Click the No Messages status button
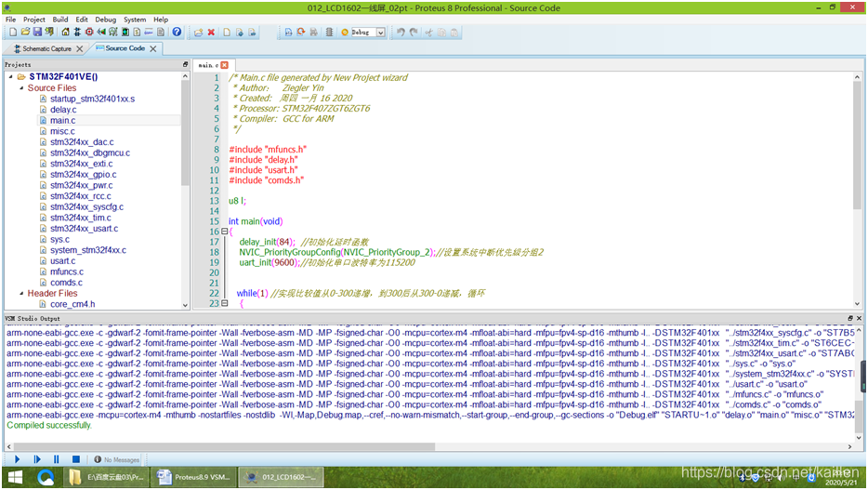Image resolution: width=868 pixels, height=490 pixels. coord(117,459)
